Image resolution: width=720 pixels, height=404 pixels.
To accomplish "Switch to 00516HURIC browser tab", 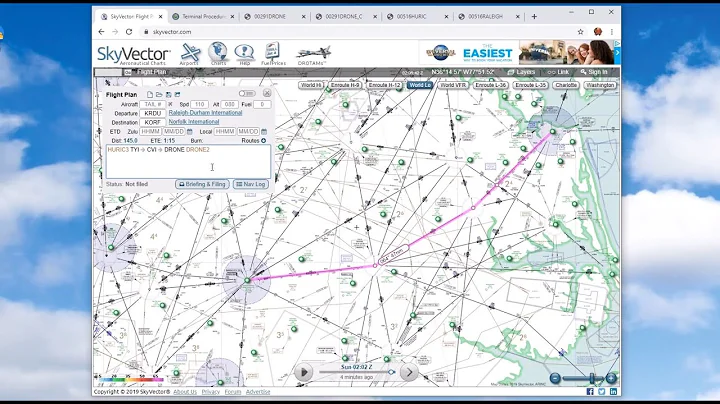I will click(415, 17).
